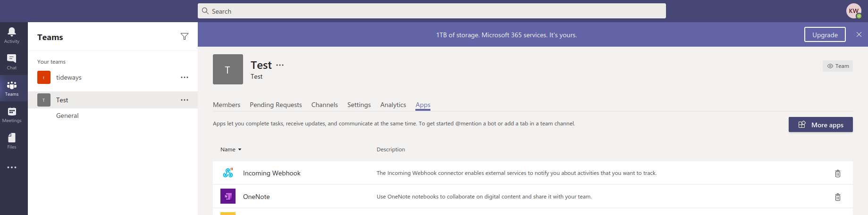Show more apps ellipsis in sidebar

tap(12, 167)
